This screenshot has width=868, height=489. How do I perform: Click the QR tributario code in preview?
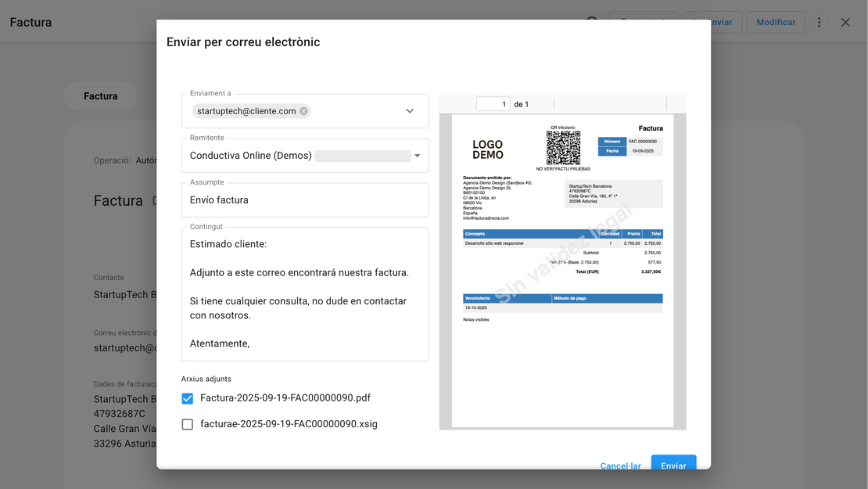[x=563, y=148]
